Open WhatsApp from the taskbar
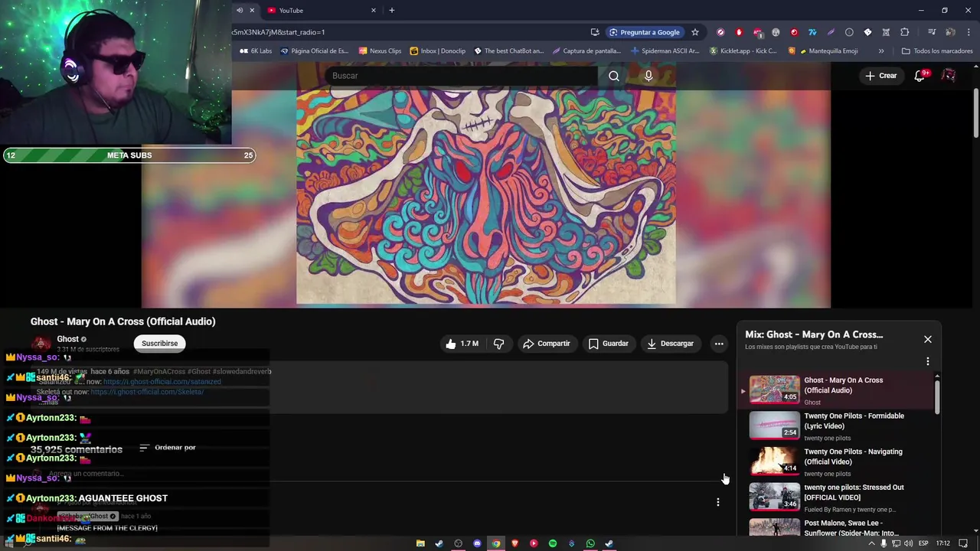This screenshot has height=551, width=980. click(x=590, y=543)
